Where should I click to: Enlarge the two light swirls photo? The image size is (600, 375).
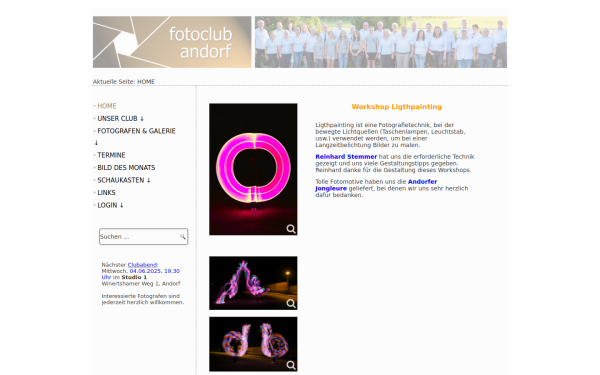pos(253,344)
